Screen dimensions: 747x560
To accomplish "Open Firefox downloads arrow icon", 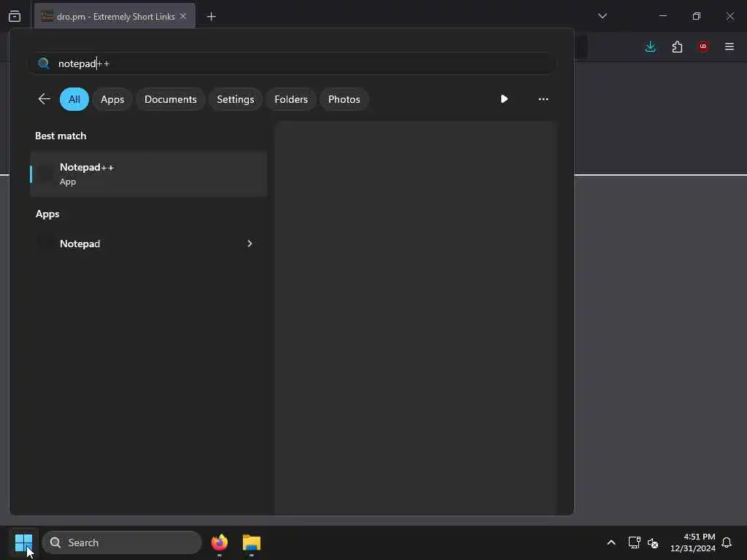I will [650, 47].
